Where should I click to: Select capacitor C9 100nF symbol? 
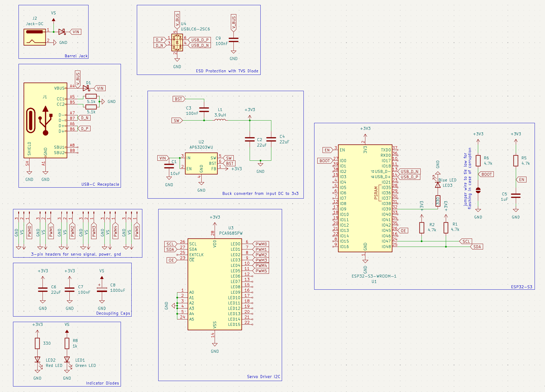(233, 40)
